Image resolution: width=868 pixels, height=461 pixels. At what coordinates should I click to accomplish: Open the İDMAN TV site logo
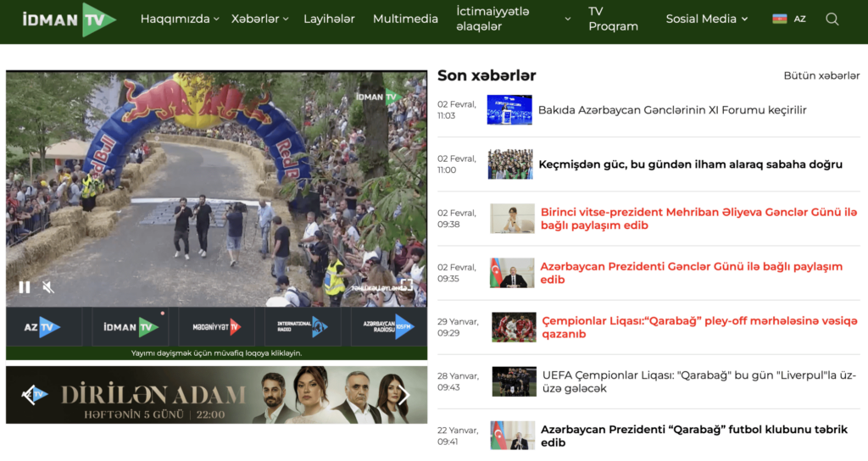70,20
